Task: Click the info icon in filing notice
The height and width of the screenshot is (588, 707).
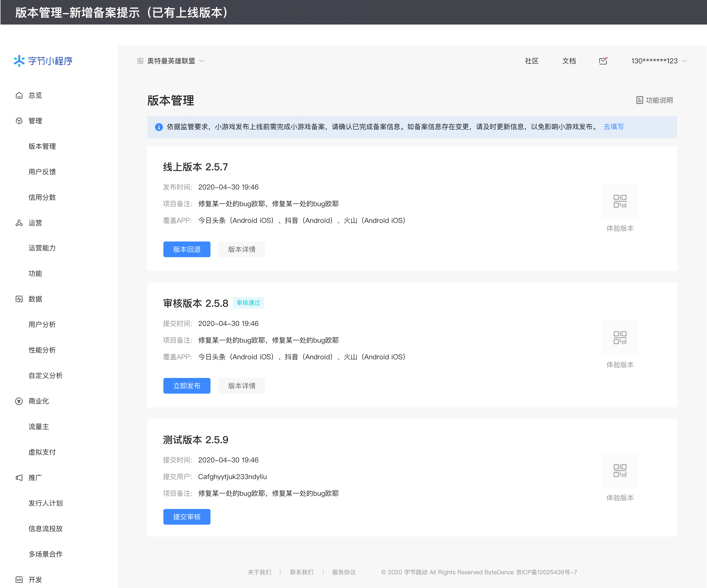Action: click(x=158, y=127)
